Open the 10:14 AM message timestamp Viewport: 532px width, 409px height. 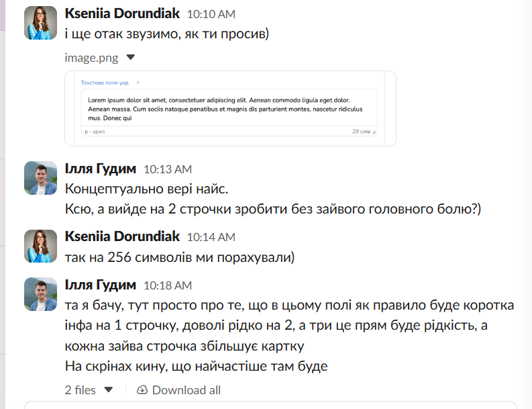[211, 236]
